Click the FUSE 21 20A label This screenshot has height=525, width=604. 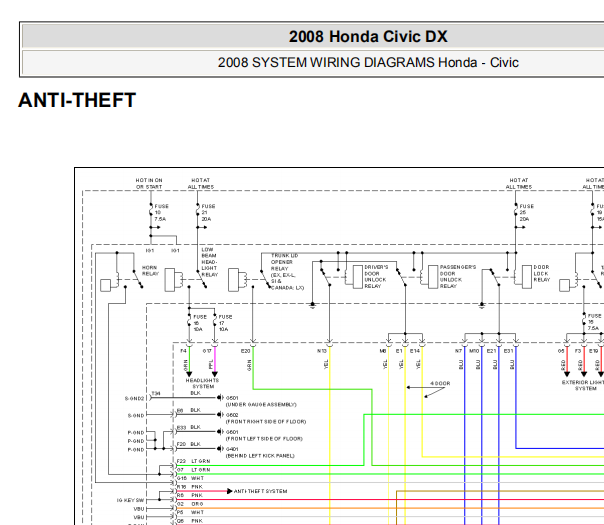[x=208, y=213]
